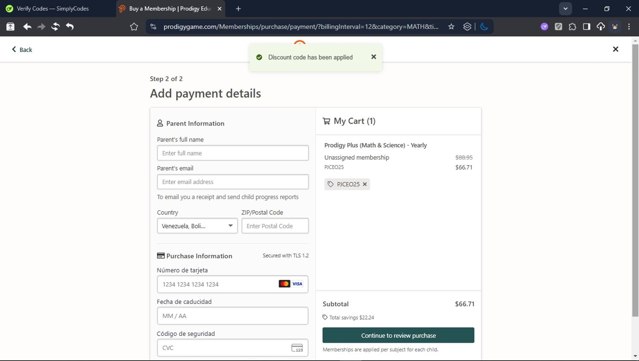This screenshot has width=639, height=361.
Task: Click the shopping cart icon by My Cart
Action: (326, 121)
